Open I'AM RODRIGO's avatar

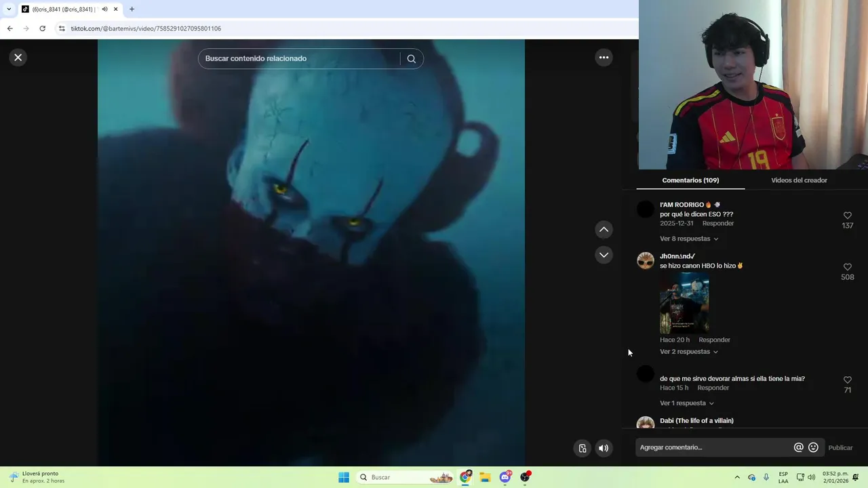(x=646, y=209)
